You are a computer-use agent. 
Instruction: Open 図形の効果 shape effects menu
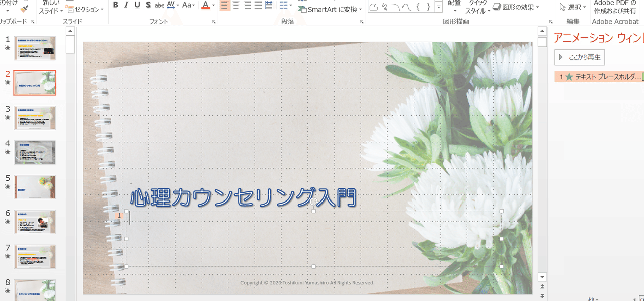[516, 7]
